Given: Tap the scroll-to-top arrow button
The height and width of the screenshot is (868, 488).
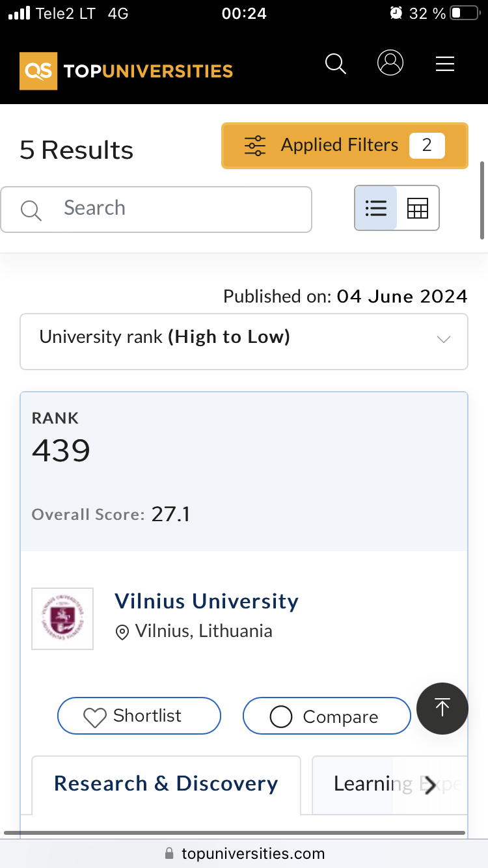Looking at the screenshot, I should tap(442, 708).
